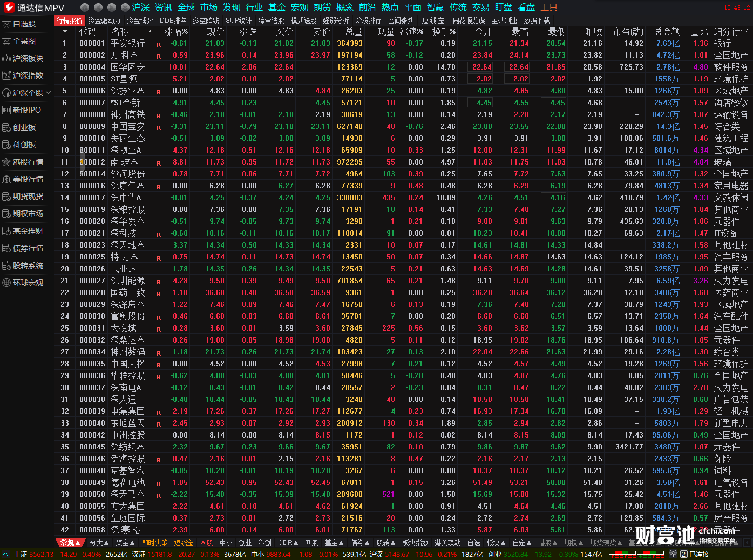Open the 资讯 top menu
Screen dimensions: 753x560
[164, 8]
